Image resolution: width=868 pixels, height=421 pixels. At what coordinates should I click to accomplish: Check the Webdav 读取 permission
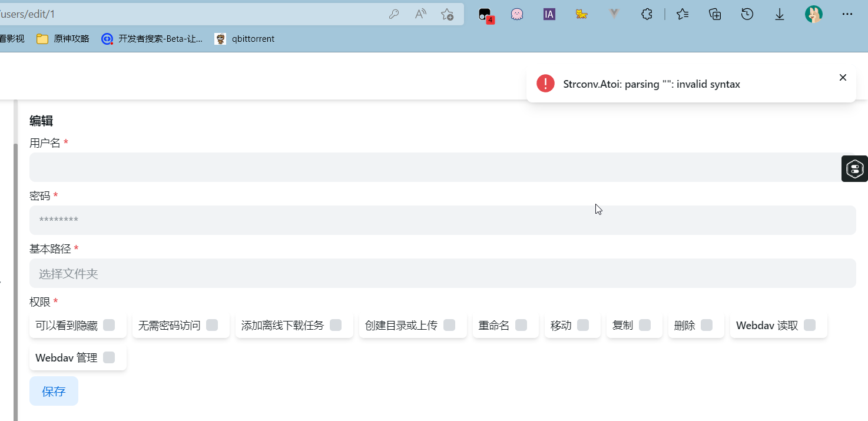pos(810,324)
